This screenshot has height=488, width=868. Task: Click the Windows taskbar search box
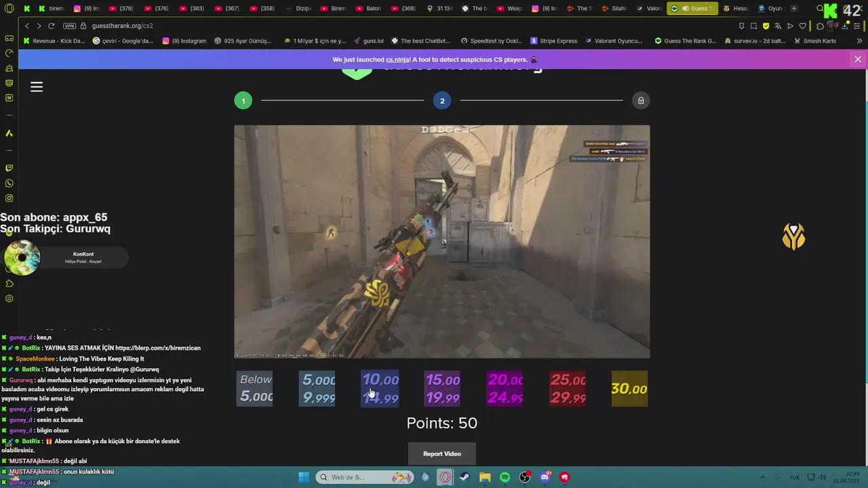pyautogui.click(x=366, y=477)
